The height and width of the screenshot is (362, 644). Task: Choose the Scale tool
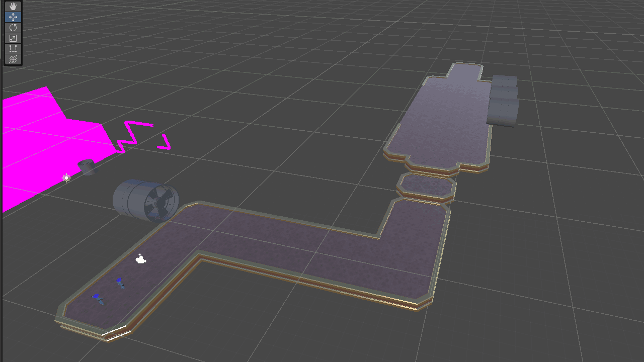coord(13,38)
